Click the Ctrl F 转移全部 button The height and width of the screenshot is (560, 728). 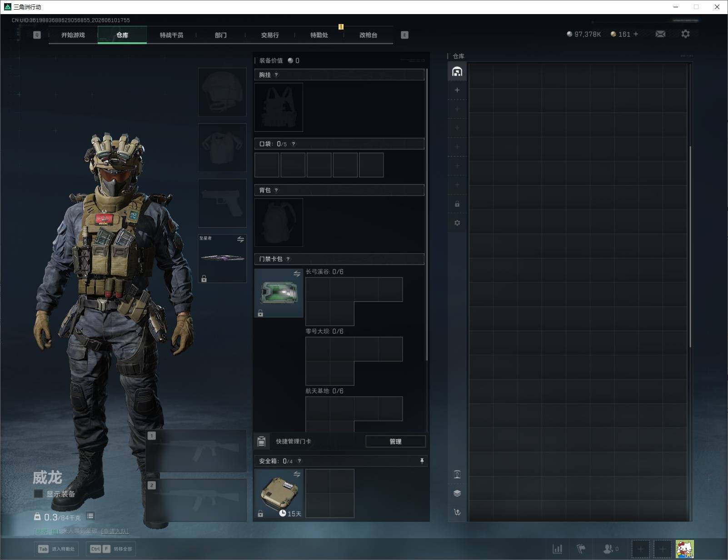(x=111, y=549)
